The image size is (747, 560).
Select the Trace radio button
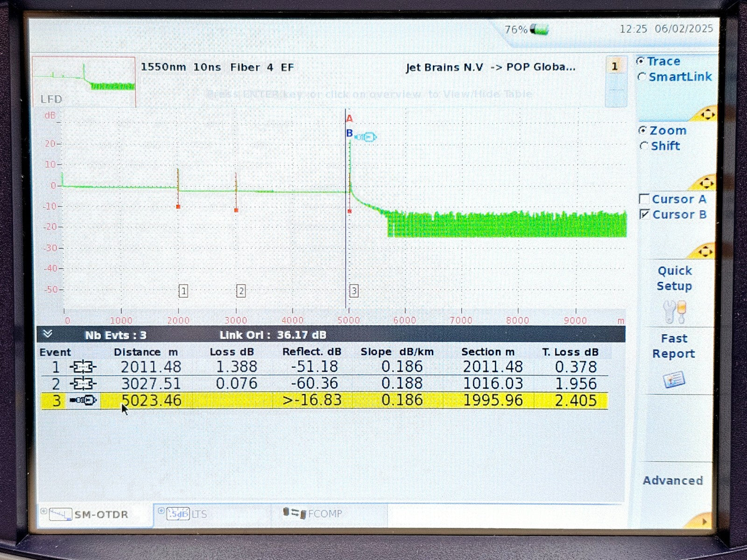pyautogui.click(x=641, y=61)
